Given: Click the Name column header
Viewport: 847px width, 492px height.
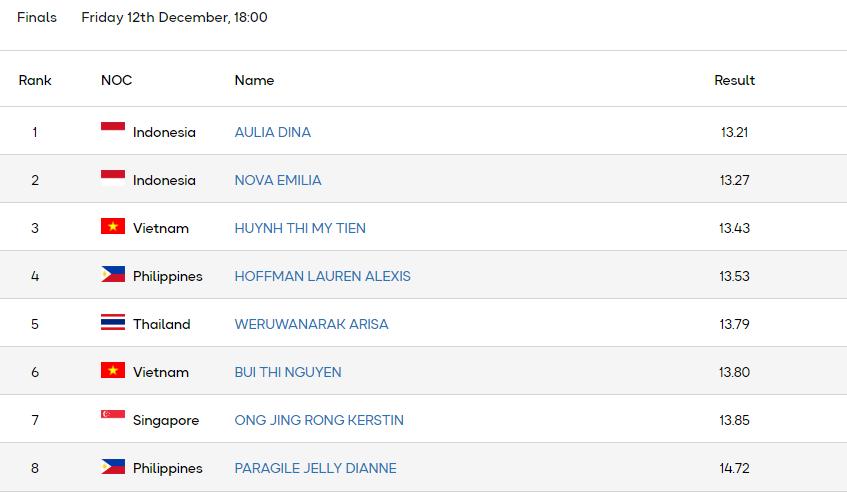Looking at the screenshot, I should 254,80.
